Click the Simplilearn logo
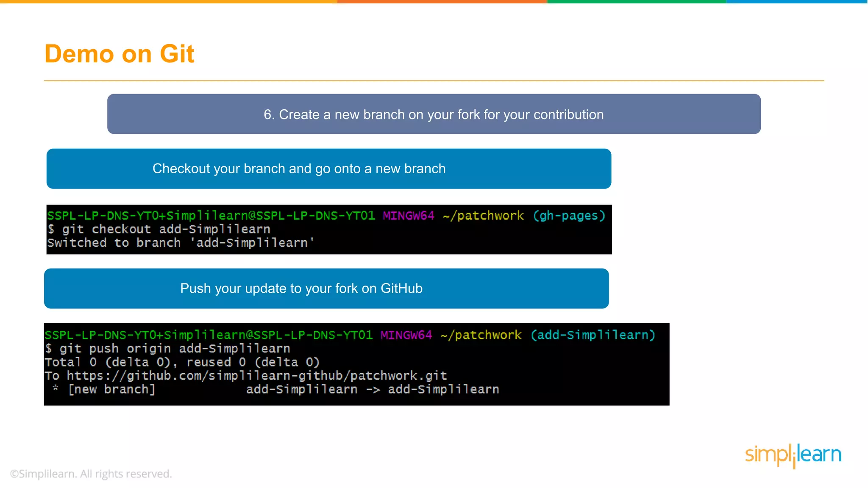The height and width of the screenshot is (488, 868). click(x=793, y=455)
